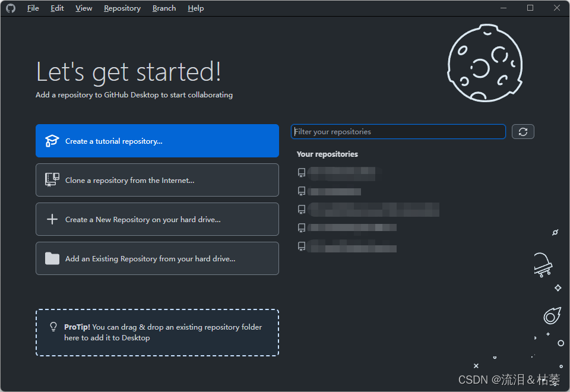The image size is (570, 392).
Task: Click the folder icon for existing repository
Action: 52,258
